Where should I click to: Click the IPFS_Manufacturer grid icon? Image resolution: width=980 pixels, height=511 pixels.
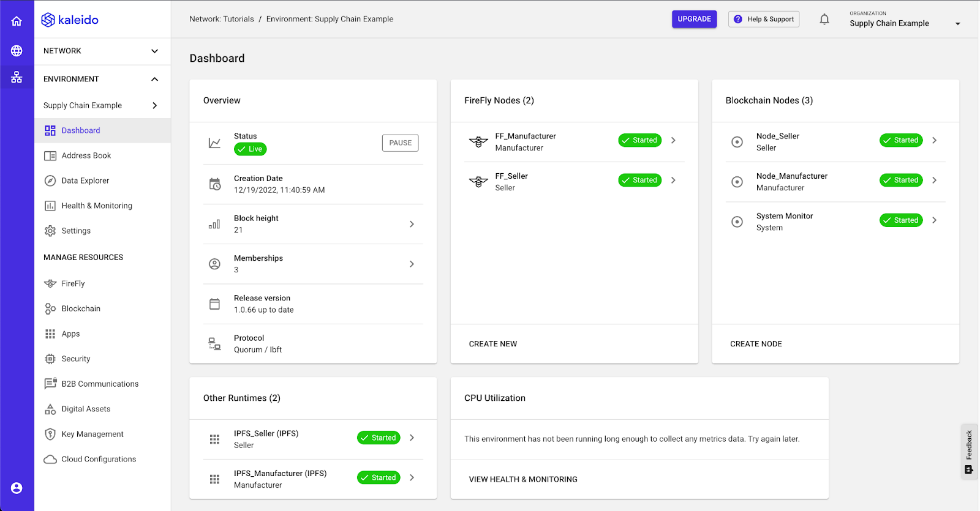tap(214, 479)
